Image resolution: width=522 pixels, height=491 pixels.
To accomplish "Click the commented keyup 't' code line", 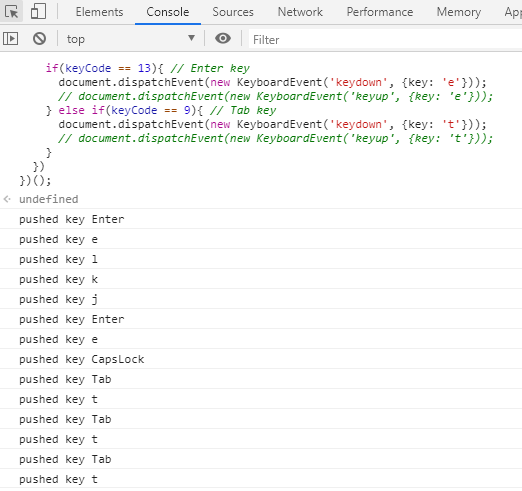I will pyautogui.click(x=276, y=138).
